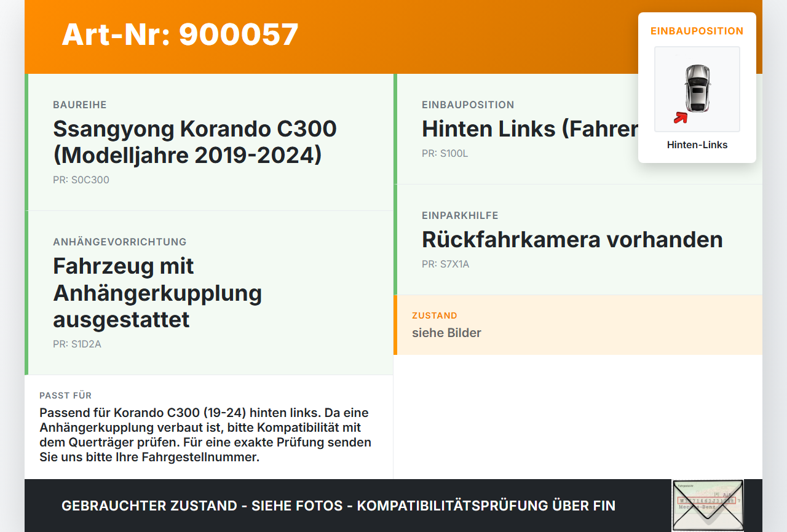Click the 'Passend für Korando C300' description paragraph
Viewport: 787px width, 532px height.
tap(205, 435)
